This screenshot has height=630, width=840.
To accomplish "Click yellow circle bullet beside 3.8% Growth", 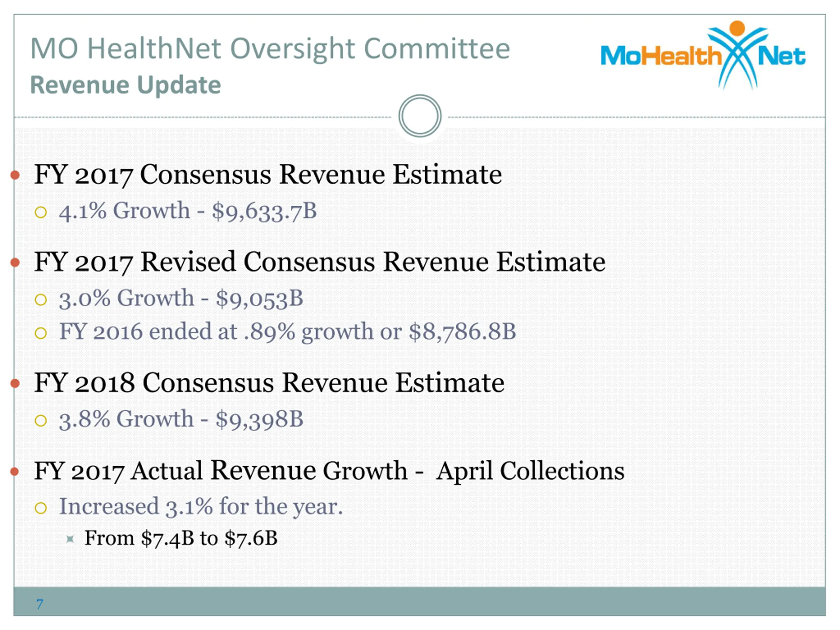I will [41, 420].
